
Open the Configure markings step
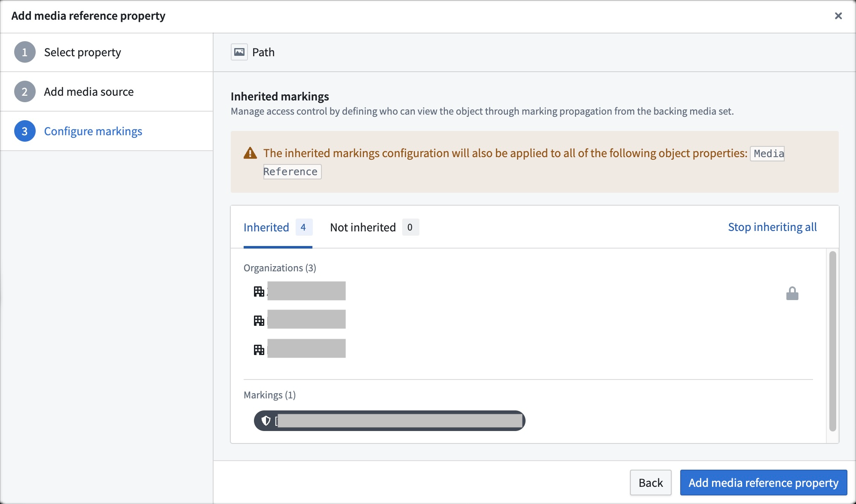[x=93, y=131]
